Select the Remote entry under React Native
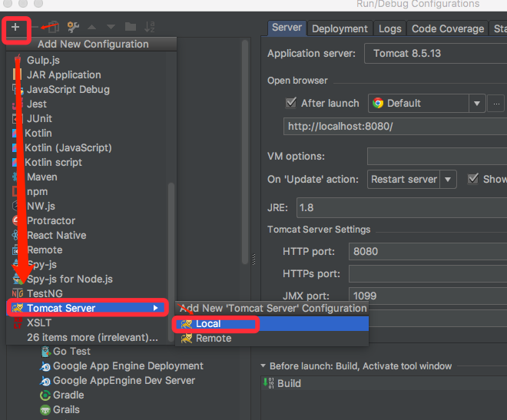This screenshot has height=420, width=507. tap(88, 250)
